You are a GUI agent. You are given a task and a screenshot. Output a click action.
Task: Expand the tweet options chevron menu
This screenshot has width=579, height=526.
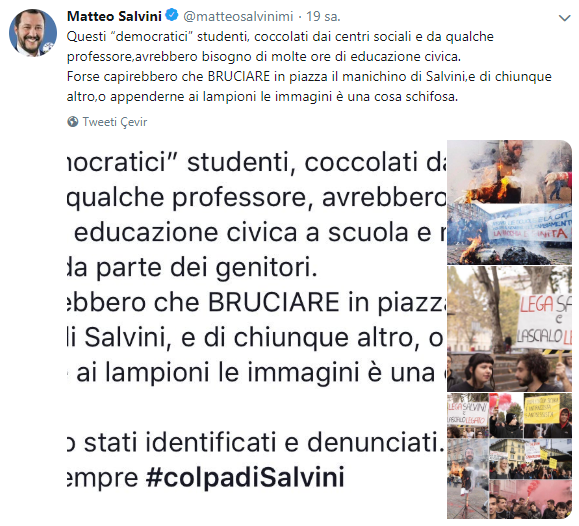click(564, 18)
